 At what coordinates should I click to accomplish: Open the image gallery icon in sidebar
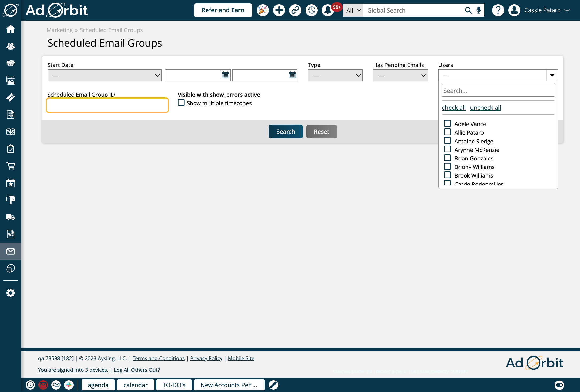(x=11, y=80)
